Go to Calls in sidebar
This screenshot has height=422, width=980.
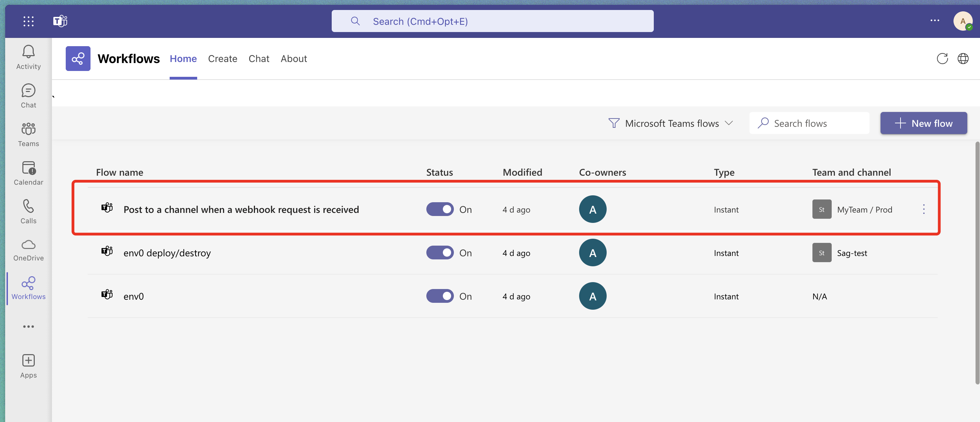pos(29,212)
